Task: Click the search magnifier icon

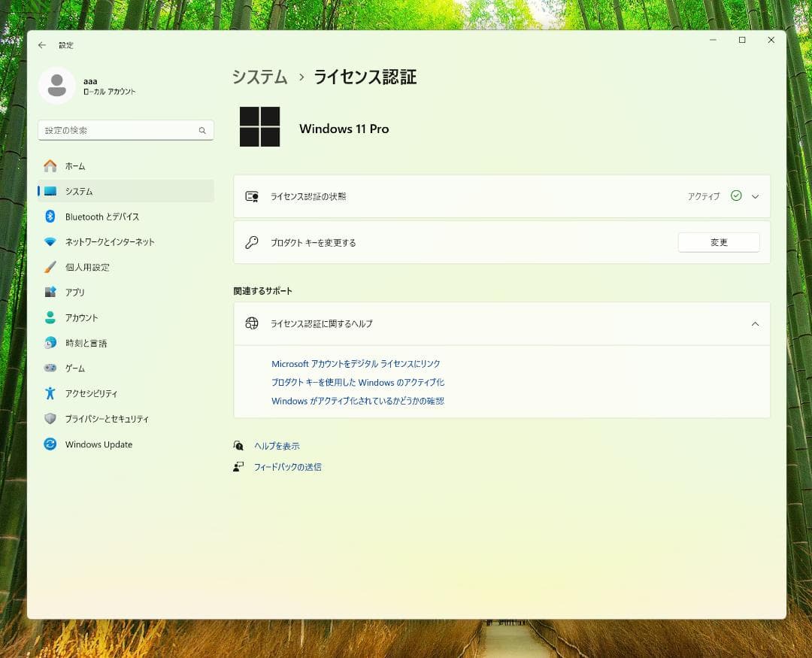Action: pos(202,131)
